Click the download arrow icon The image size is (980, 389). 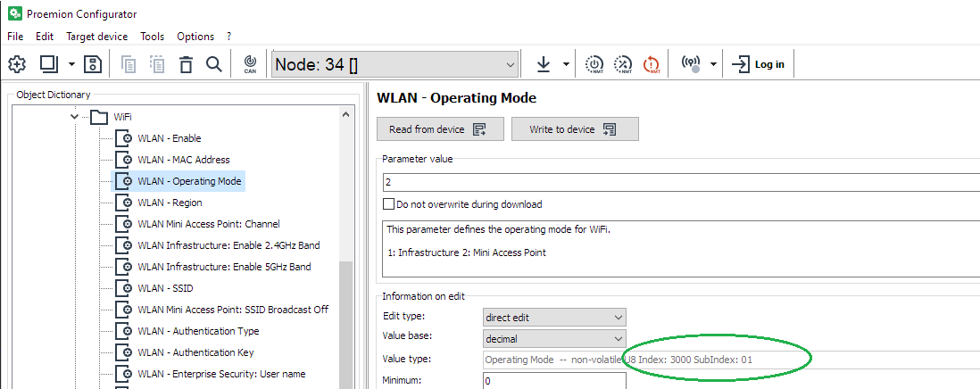[x=544, y=64]
